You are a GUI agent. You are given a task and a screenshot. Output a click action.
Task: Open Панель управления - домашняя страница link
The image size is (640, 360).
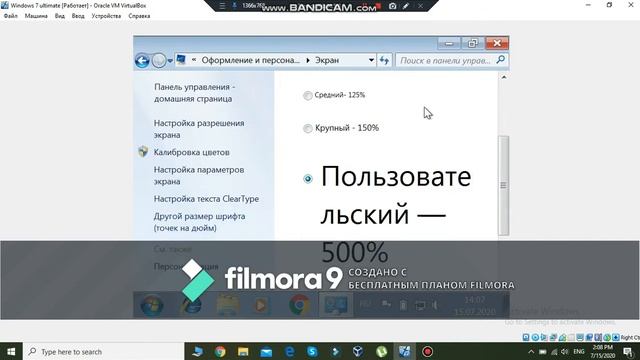click(x=194, y=93)
